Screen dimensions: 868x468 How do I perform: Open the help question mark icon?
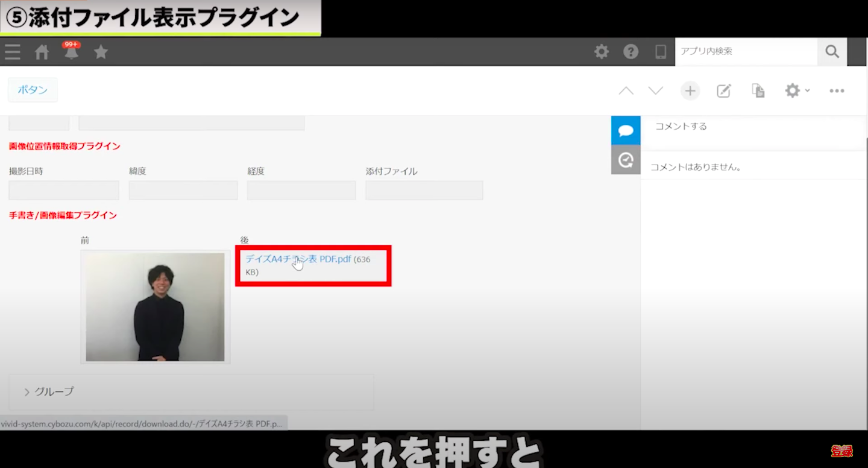click(631, 52)
